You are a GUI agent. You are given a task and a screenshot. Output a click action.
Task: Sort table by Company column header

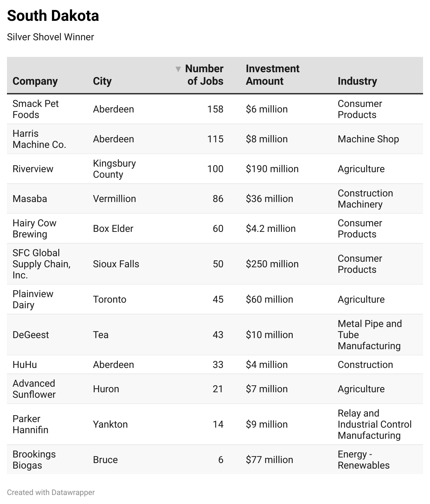click(35, 81)
